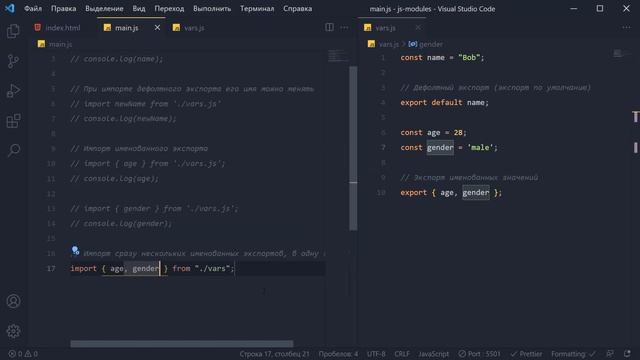The height and width of the screenshot is (360, 640).
Task: Open the Explorer view in activity bar
Action: coord(13,31)
